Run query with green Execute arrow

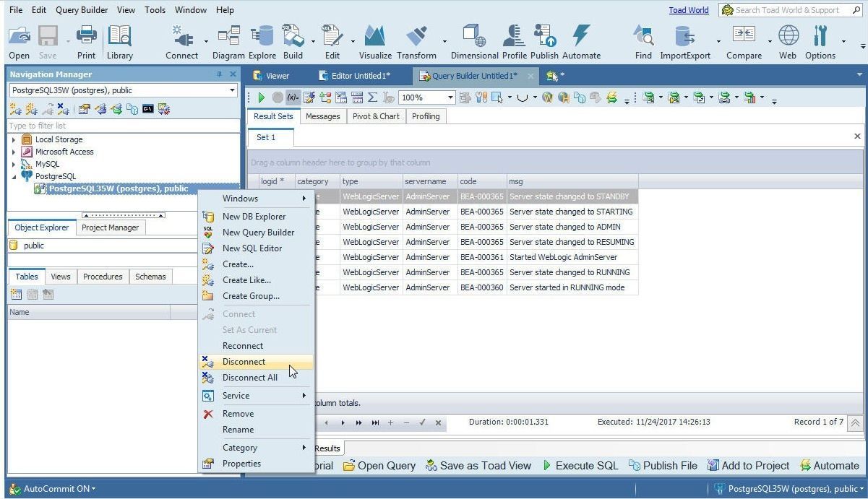262,97
